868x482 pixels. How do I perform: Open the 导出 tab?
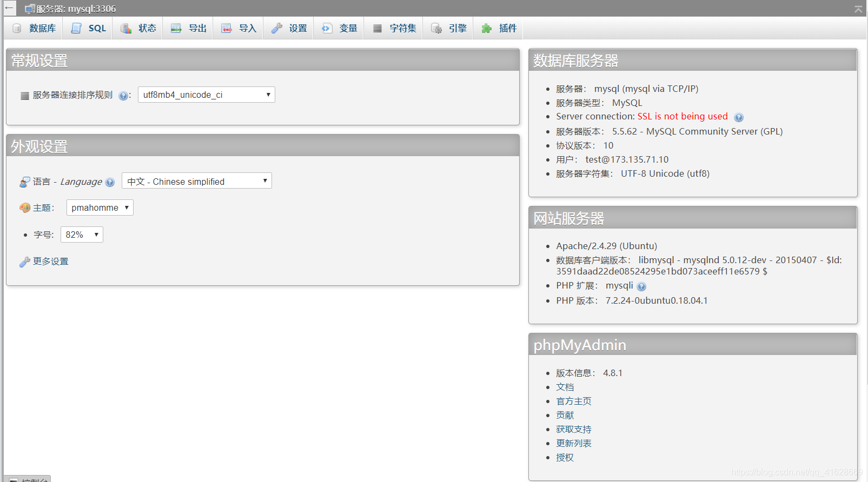tap(188, 28)
